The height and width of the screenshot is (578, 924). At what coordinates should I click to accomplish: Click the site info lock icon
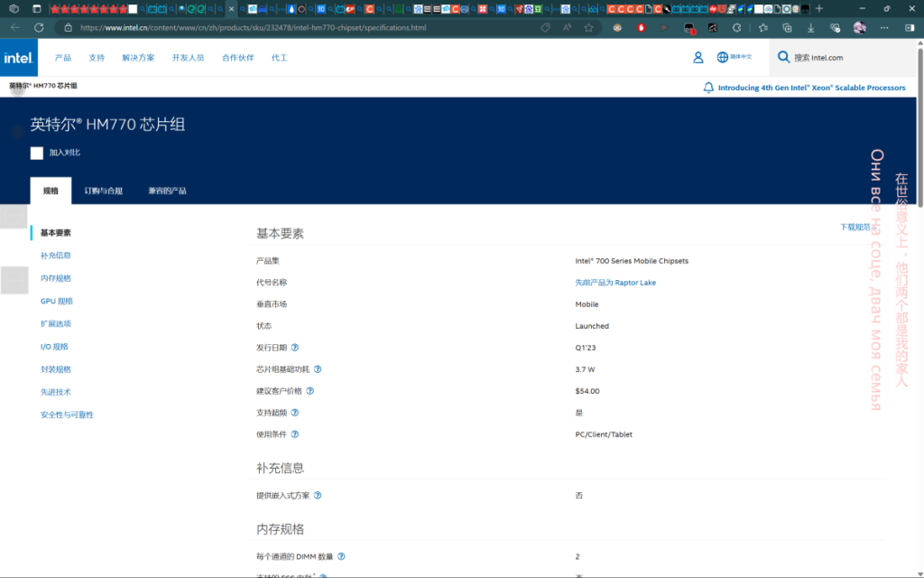pyautogui.click(x=68, y=28)
